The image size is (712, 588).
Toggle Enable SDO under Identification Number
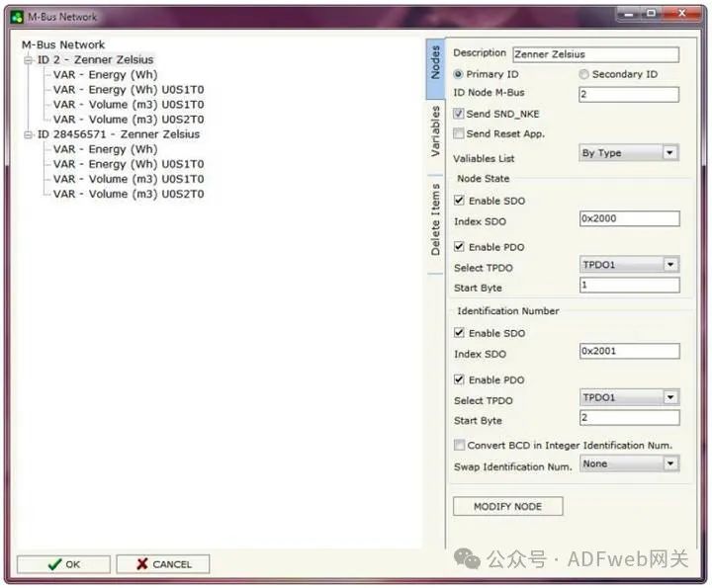pyautogui.click(x=459, y=333)
